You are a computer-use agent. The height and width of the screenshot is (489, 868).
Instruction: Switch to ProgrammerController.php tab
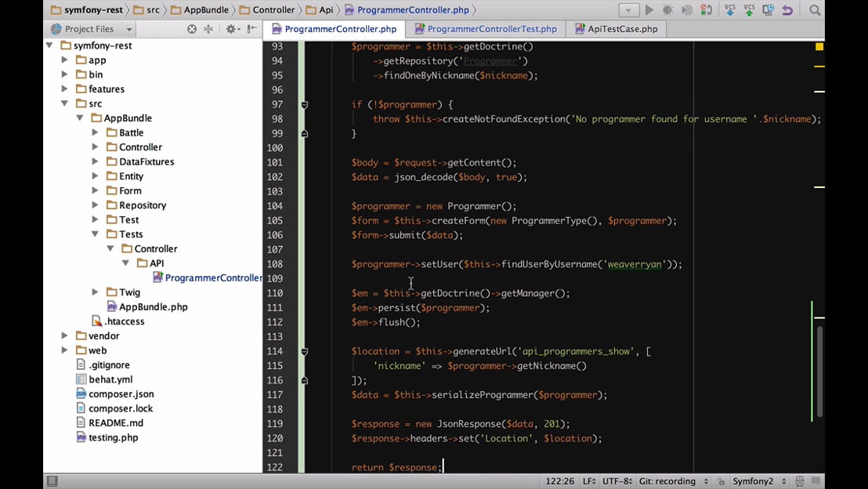point(335,29)
